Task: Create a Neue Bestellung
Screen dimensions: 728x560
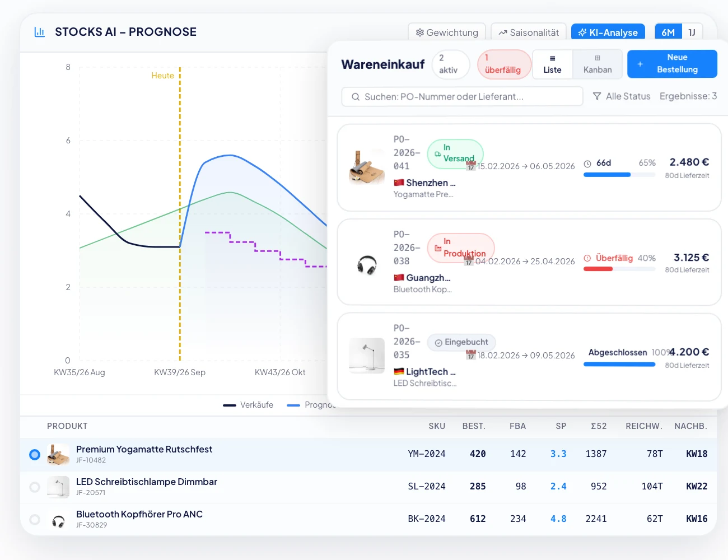Action: point(672,63)
